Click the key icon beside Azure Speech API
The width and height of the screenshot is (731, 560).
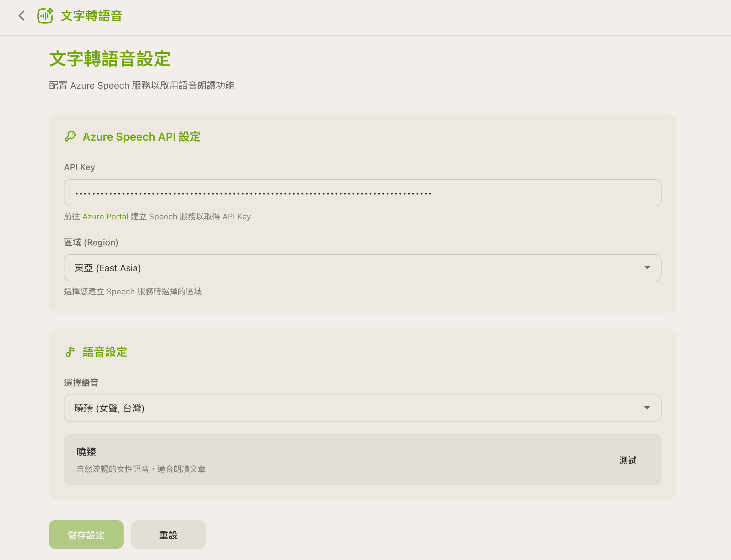[70, 136]
